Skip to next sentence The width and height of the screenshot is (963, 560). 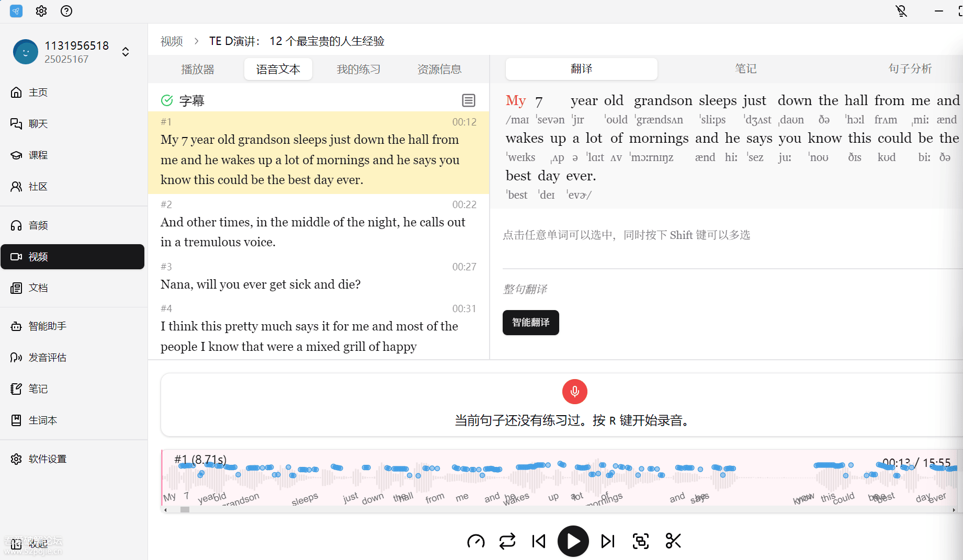point(607,541)
